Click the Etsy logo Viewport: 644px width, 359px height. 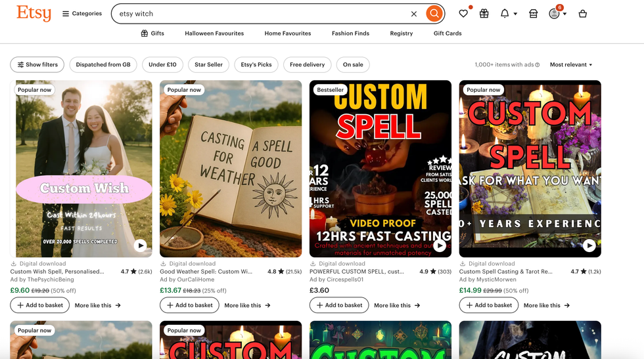pyautogui.click(x=34, y=13)
